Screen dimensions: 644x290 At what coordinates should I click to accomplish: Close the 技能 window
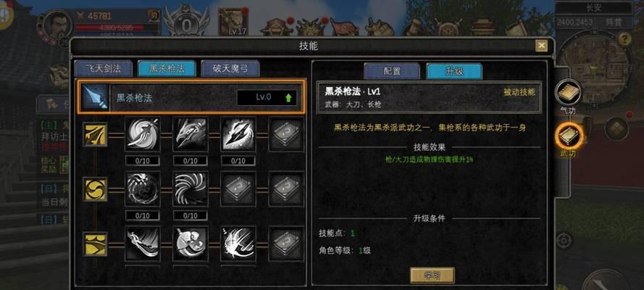(542, 46)
